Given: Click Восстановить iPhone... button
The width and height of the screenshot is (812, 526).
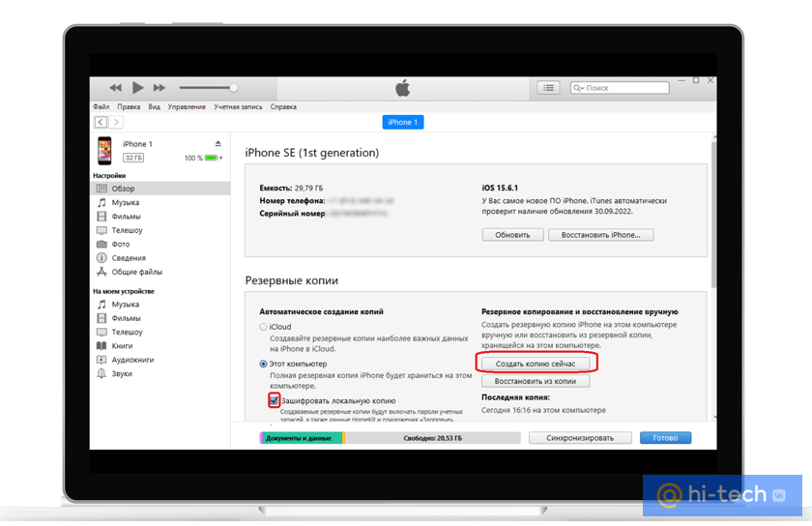Looking at the screenshot, I should [600, 235].
